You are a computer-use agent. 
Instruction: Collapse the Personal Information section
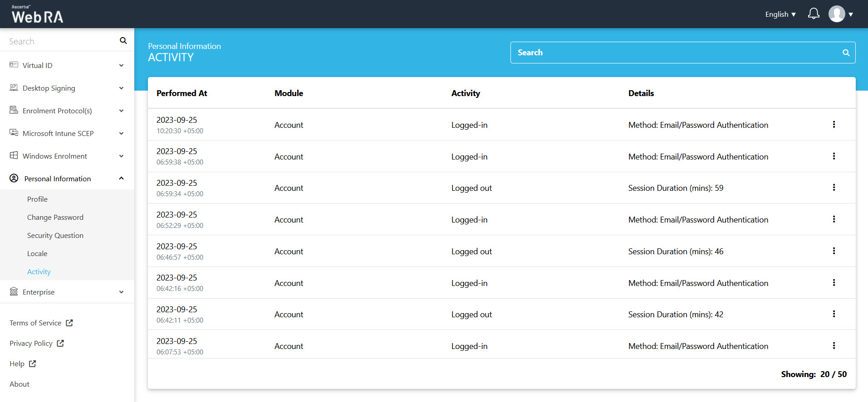67,179
